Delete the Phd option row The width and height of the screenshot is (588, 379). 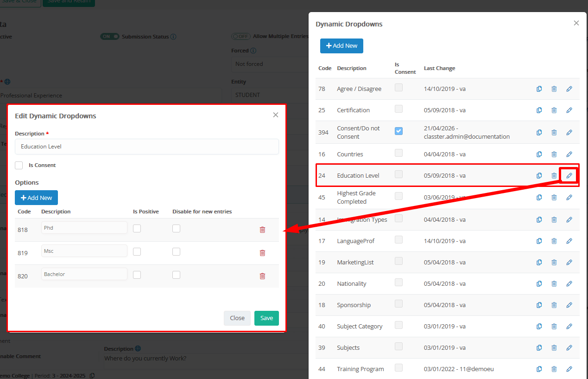[262, 230]
